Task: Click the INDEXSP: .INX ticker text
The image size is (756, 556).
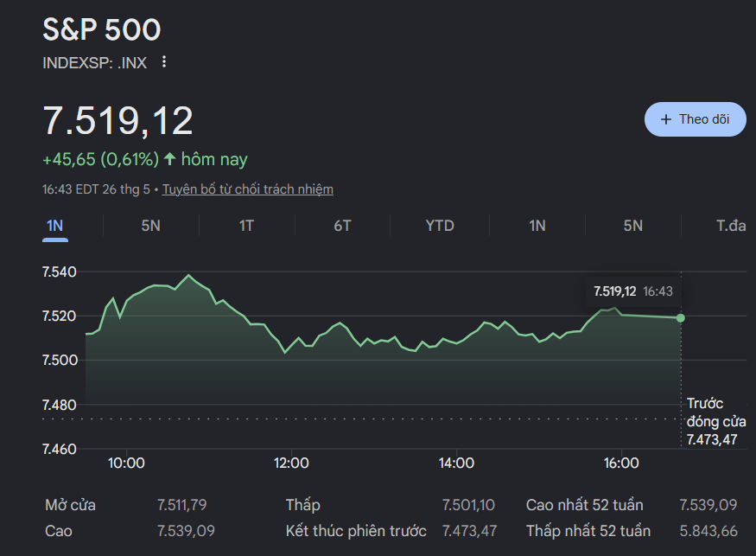Action: [x=94, y=63]
